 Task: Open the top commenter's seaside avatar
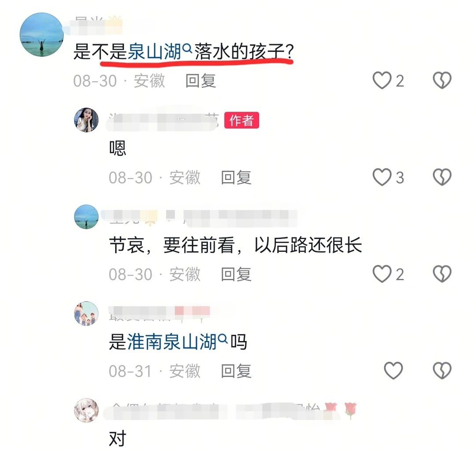(41, 34)
